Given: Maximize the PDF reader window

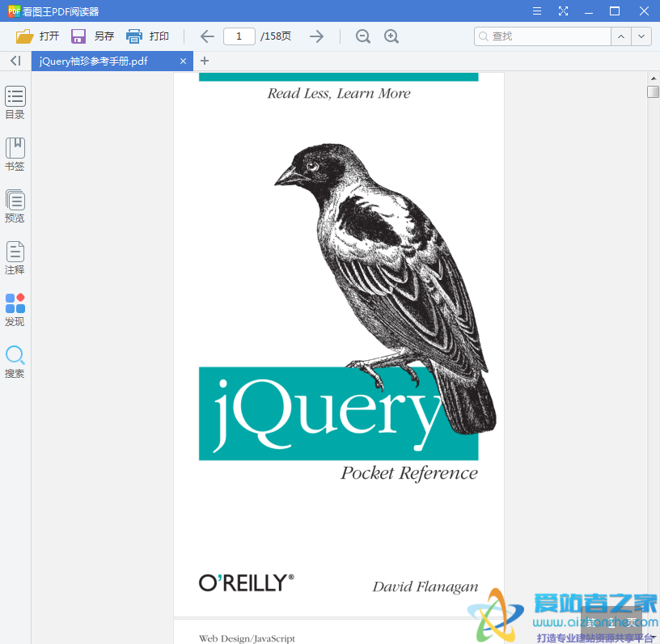Looking at the screenshot, I should (x=615, y=11).
